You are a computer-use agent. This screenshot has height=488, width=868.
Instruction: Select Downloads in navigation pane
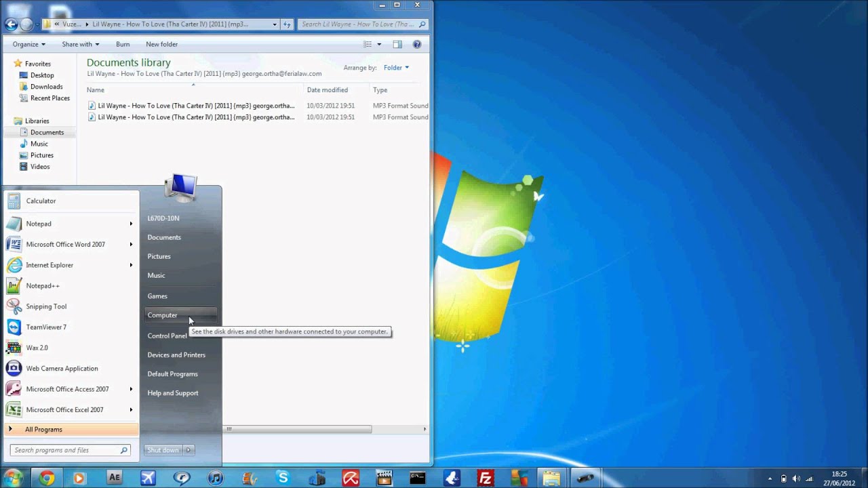[x=46, y=87]
